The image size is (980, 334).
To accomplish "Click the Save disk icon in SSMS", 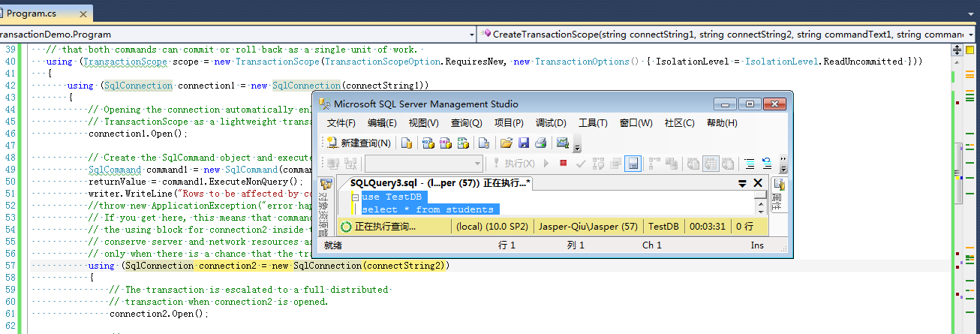I will 523,143.
